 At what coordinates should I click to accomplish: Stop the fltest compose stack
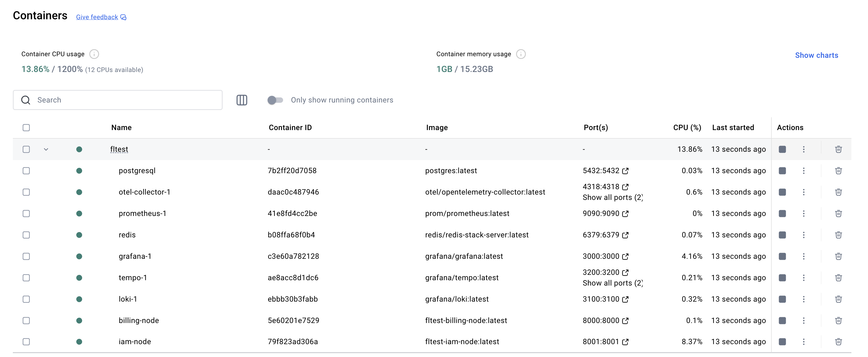pos(782,149)
